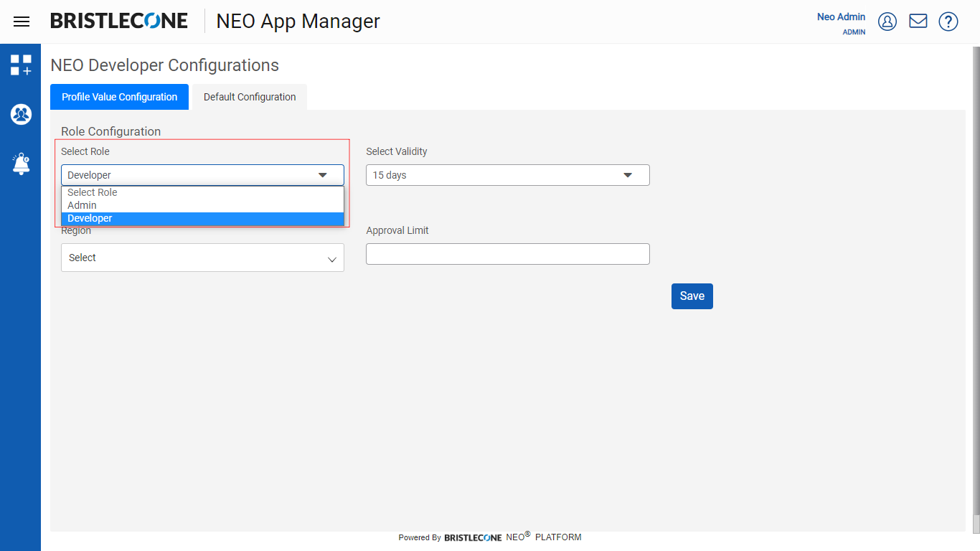980x551 pixels.
Task: Open the help question mark icon
Action: (x=948, y=22)
